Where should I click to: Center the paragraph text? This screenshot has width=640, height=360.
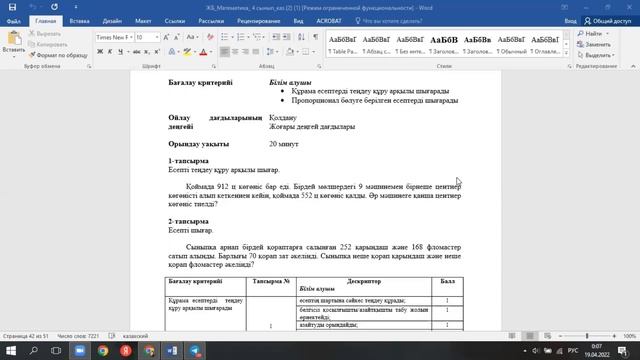pyautogui.click(x=235, y=51)
